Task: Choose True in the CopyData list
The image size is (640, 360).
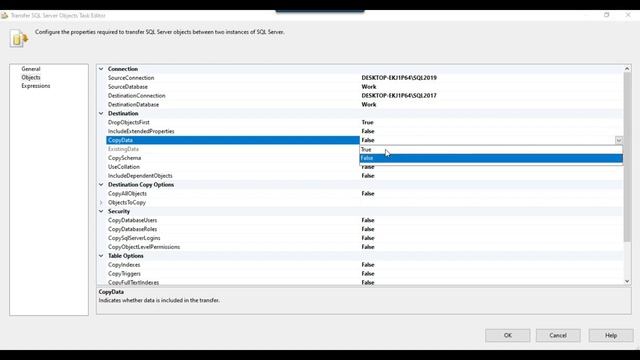Action: coord(491,149)
